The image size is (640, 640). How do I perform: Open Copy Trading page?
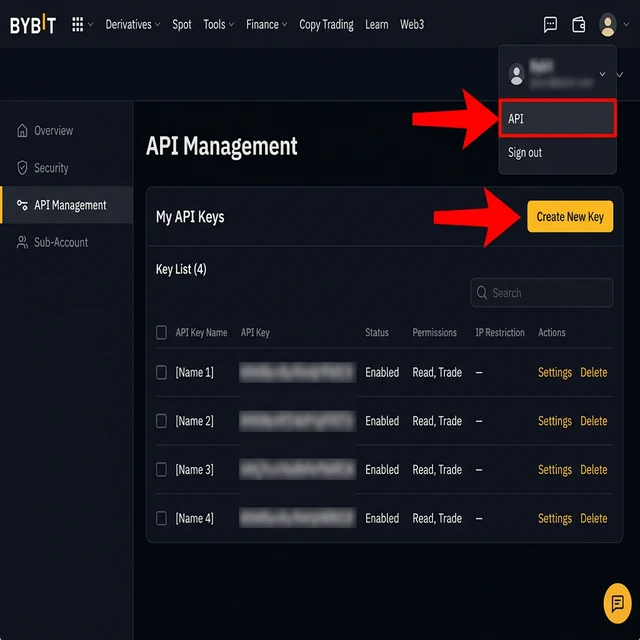pyautogui.click(x=326, y=24)
